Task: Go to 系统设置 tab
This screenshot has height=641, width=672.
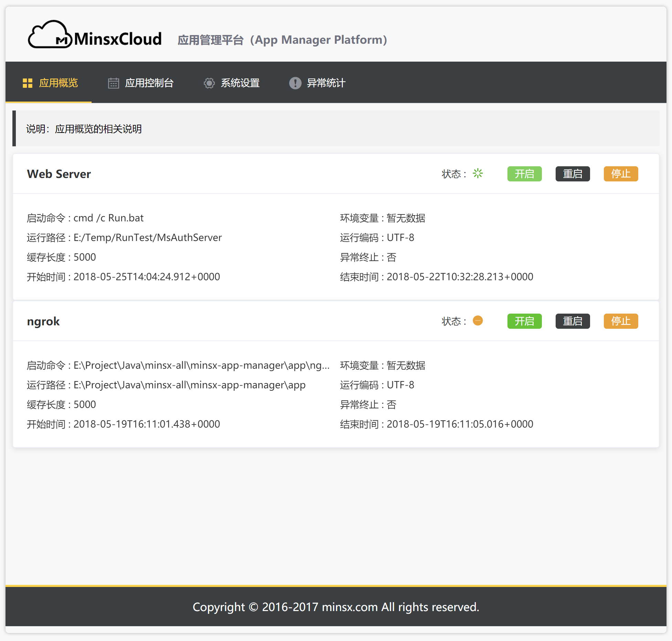Action: click(x=240, y=83)
